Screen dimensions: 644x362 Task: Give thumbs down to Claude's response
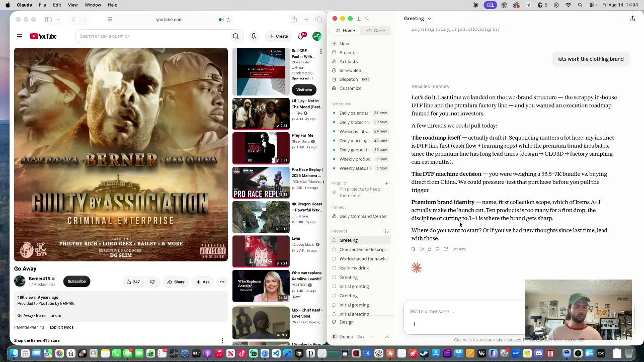(437, 249)
